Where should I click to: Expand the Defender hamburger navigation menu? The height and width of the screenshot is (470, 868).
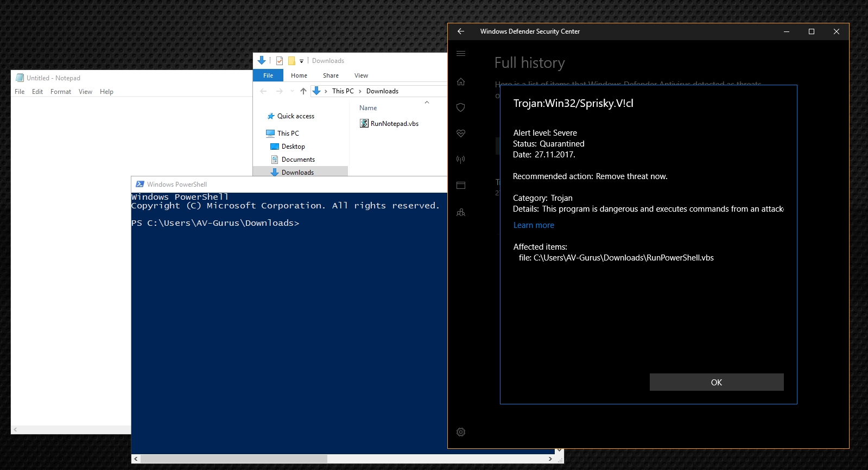461,54
